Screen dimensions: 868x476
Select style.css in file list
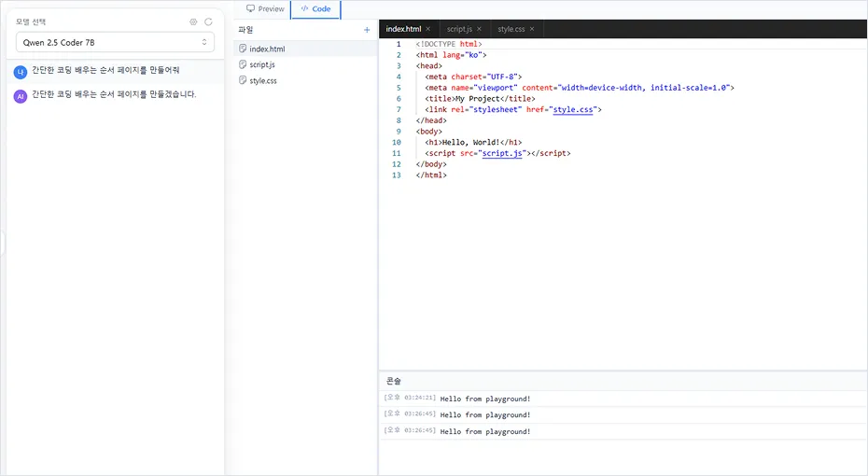click(305, 81)
